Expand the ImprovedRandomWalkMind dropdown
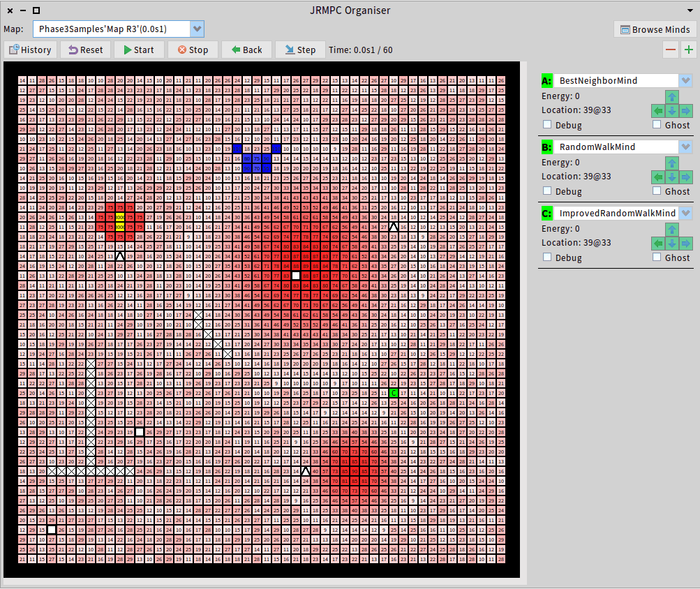The image size is (700, 589). pos(685,213)
